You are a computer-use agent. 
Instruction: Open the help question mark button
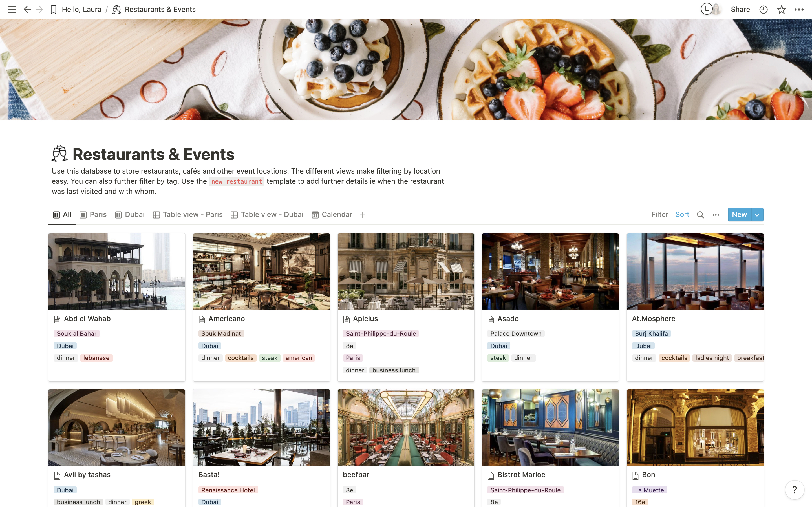pos(795,490)
